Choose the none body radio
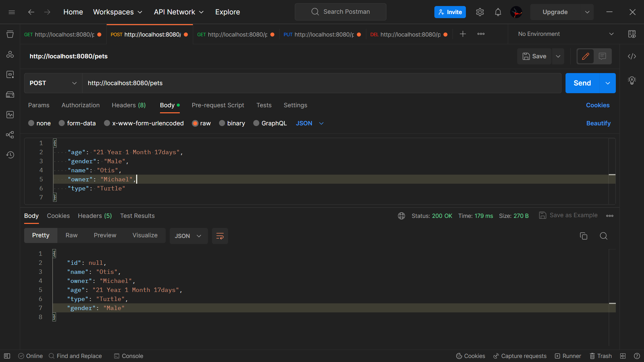The width and height of the screenshot is (644, 362). pyautogui.click(x=31, y=123)
